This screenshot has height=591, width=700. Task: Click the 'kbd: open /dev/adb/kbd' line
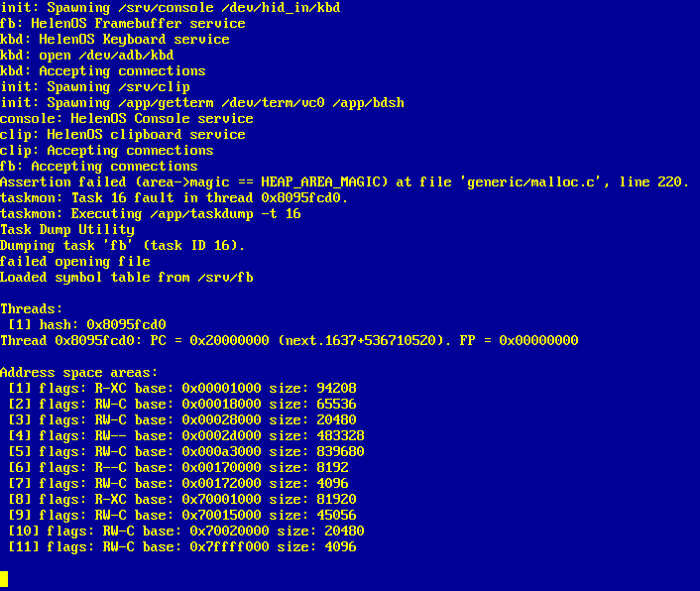click(x=87, y=56)
